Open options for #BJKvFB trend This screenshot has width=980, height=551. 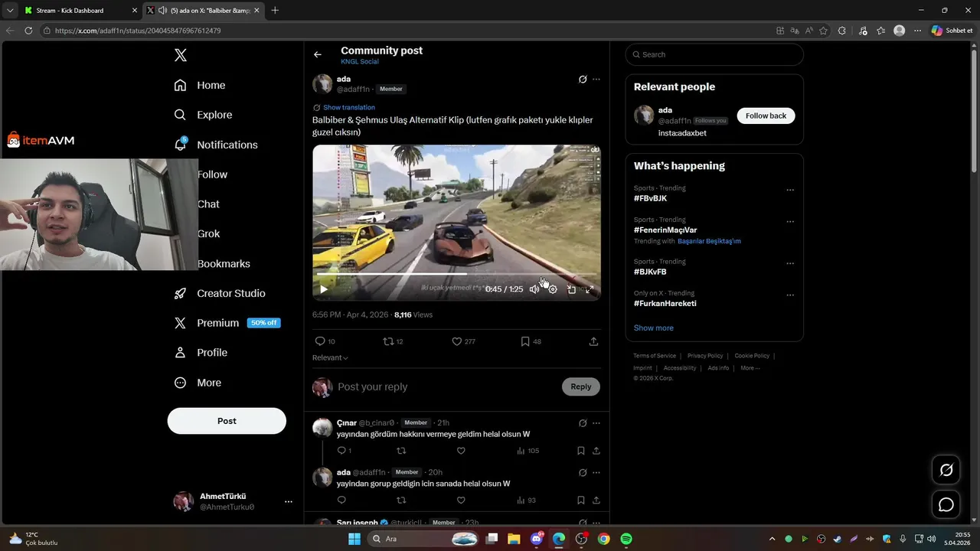(790, 263)
